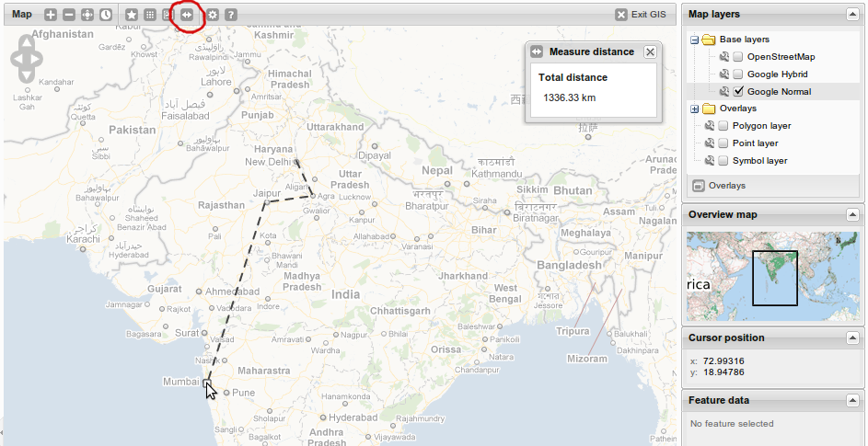868x446 pixels.
Task: Collapse the Base layers tree node
Action: pos(695,40)
